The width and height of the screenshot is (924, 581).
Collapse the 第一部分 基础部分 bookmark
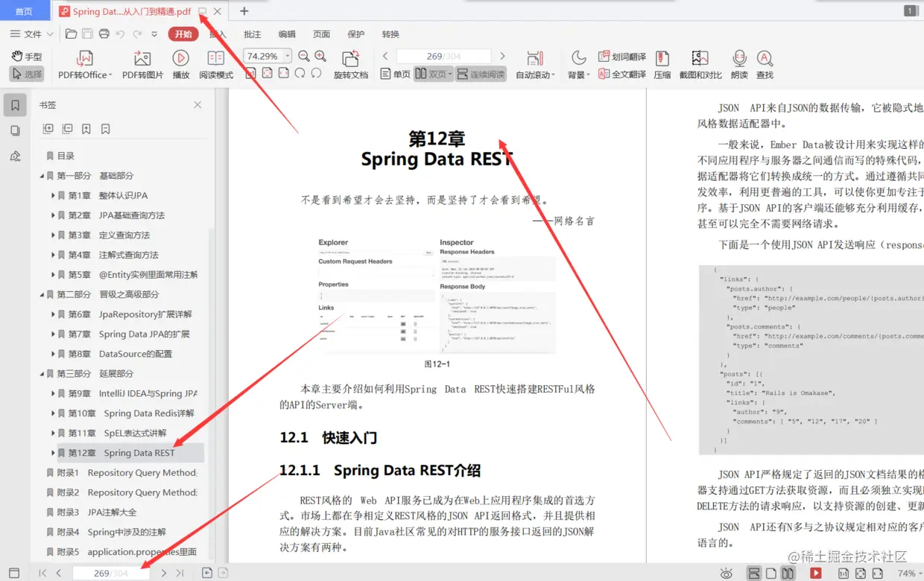42,176
